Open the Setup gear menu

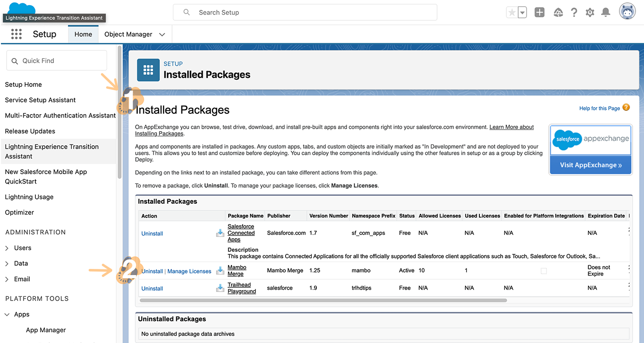coord(590,13)
